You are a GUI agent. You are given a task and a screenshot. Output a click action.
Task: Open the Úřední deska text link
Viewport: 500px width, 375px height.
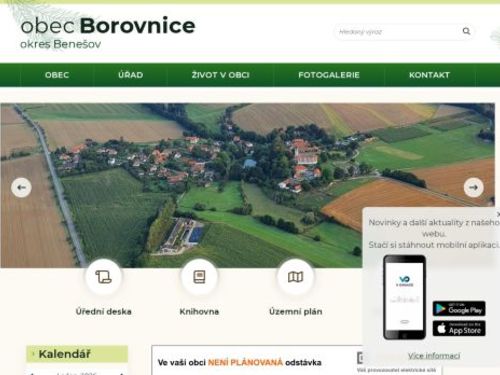click(x=103, y=312)
